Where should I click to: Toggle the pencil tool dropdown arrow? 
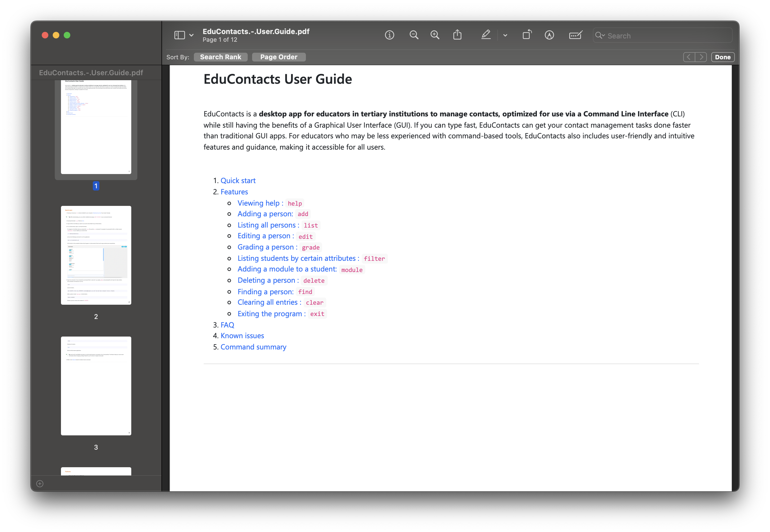tap(506, 36)
